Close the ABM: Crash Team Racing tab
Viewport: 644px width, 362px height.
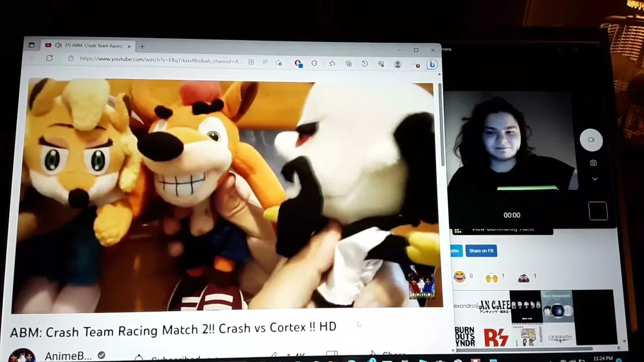click(129, 46)
